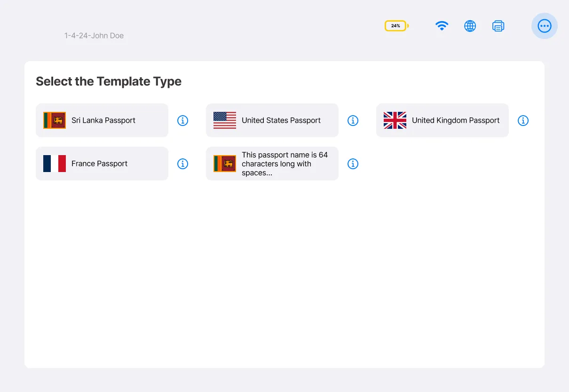The image size is (569, 392).
Task: Click the '1-4-24-John Doe' session label
Action: (x=94, y=36)
